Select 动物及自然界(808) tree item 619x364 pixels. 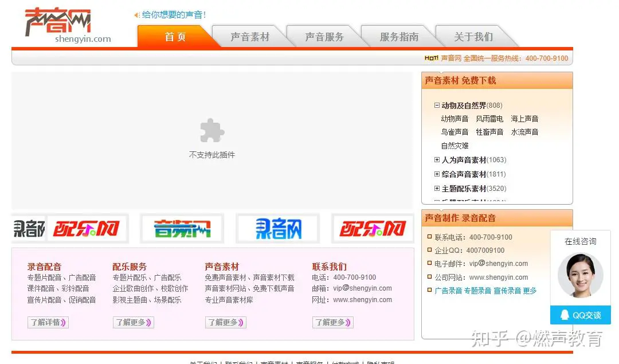tap(472, 105)
